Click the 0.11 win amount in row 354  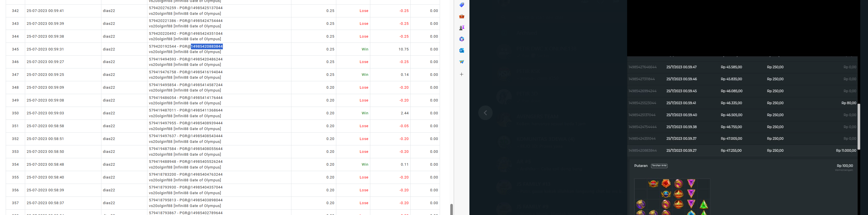pyautogui.click(x=405, y=165)
